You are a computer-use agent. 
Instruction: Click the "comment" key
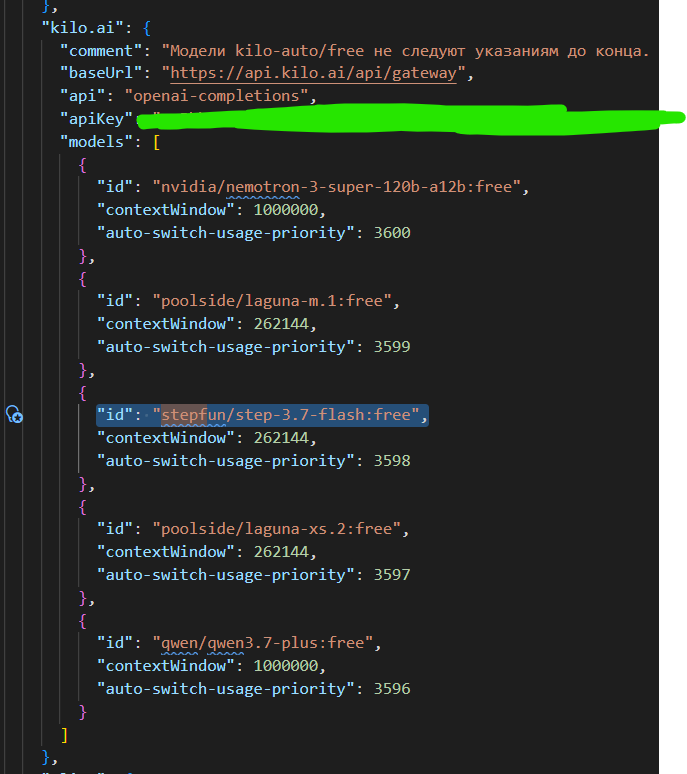pos(101,50)
